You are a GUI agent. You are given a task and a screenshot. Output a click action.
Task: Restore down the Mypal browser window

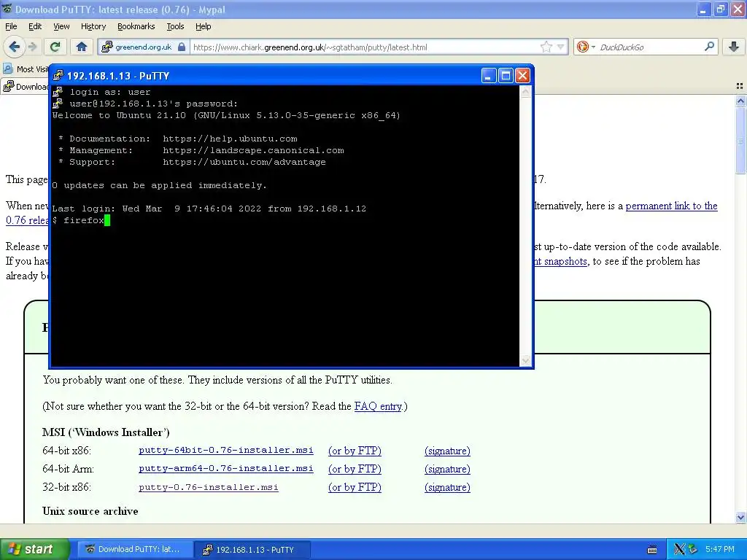pyautogui.click(x=720, y=9)
